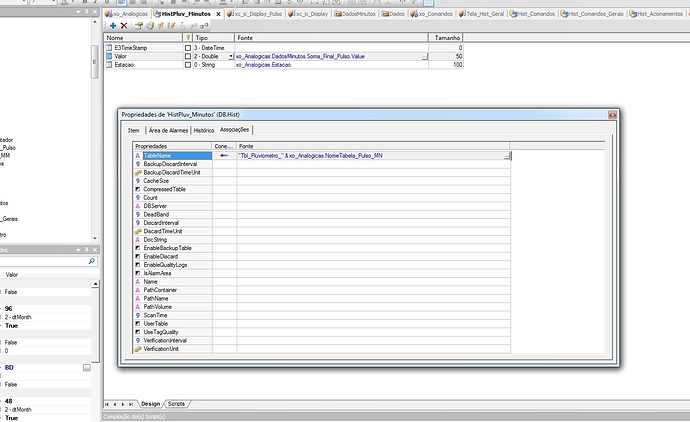
Task: Click the '3 - DateTime' type cell
Action: coord(213,48)
